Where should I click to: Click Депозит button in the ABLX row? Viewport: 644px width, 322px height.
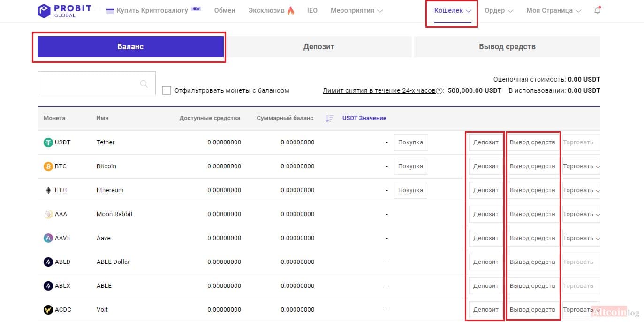pyautogui.click(x=486, y=286)
